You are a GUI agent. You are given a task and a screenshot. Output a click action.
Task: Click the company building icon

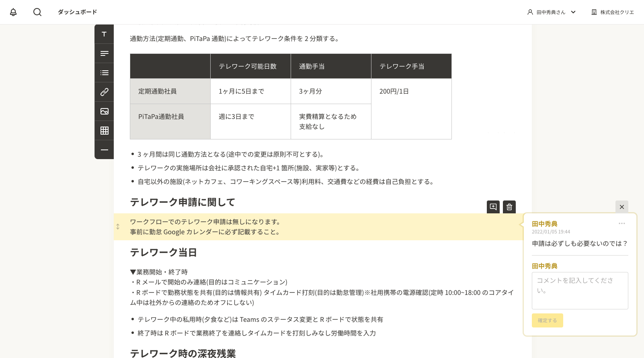pyautogui.click(x=594, y=12)
